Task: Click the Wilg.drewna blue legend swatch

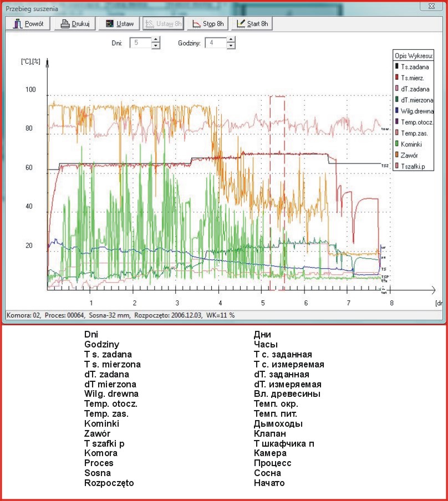Action: point(397,110)
